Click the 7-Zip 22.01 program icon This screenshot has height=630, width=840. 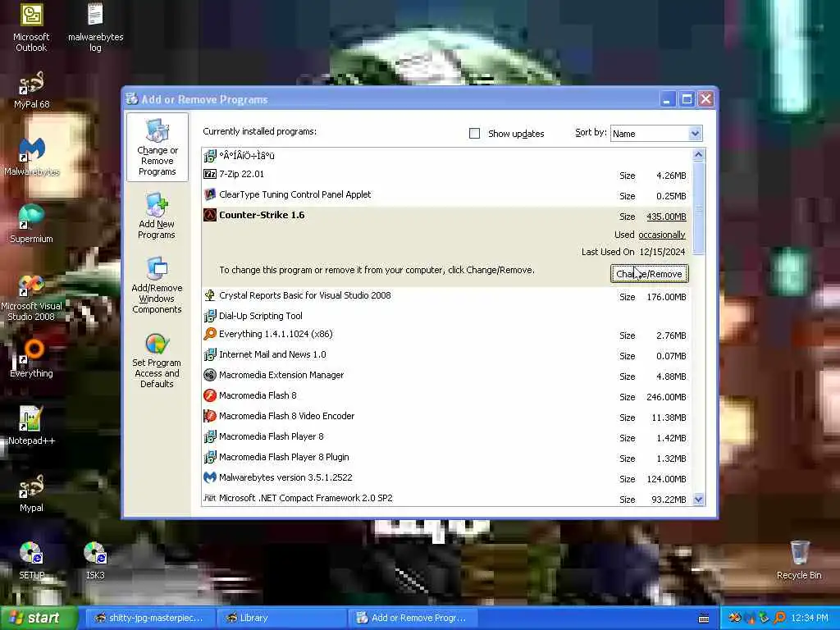(210, 174)
